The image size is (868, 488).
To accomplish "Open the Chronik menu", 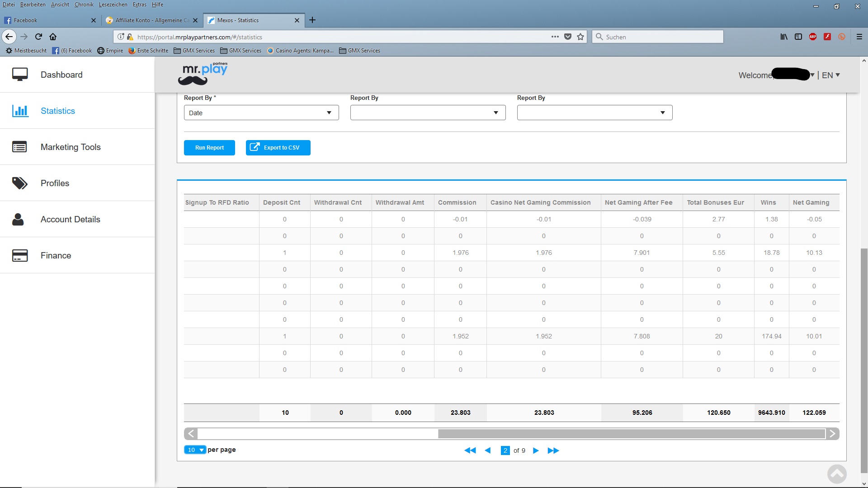I will [84, 5].
